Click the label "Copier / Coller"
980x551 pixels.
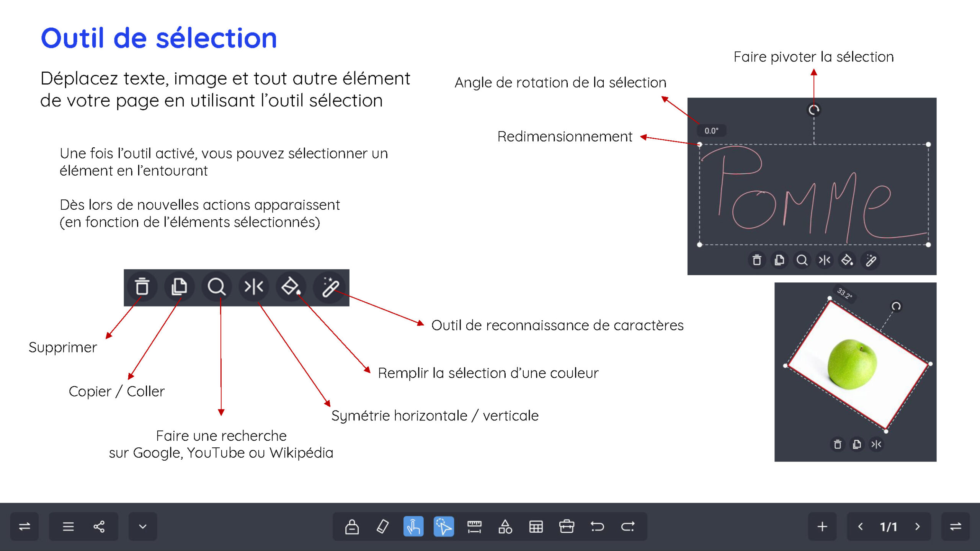pyautogui.click(x=117, y=391)
